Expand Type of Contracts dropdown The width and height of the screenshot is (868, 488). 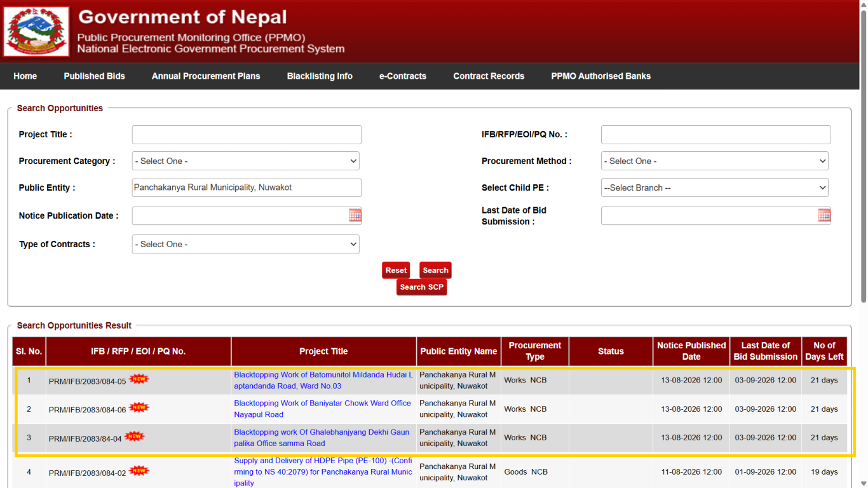(x=246, y=244)
